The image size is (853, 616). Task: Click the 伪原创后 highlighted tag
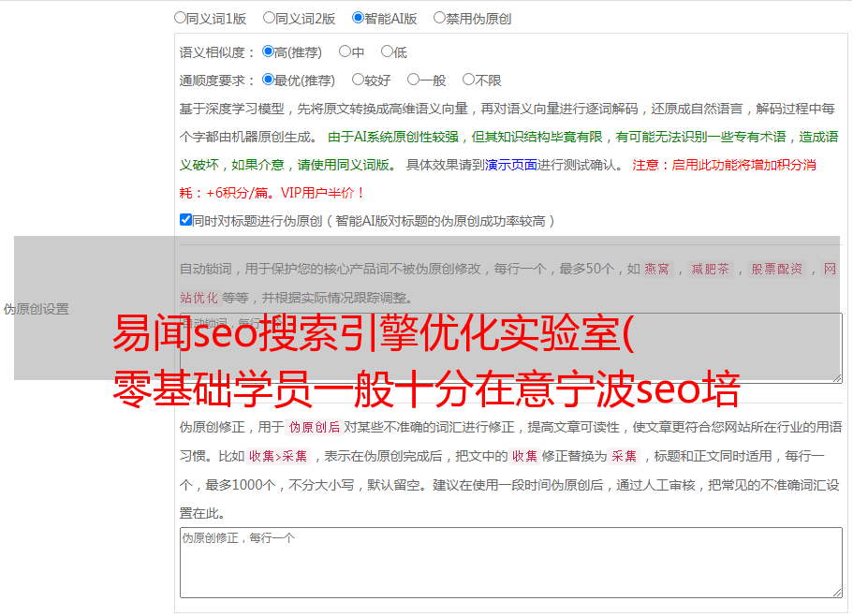coord(315,427)
